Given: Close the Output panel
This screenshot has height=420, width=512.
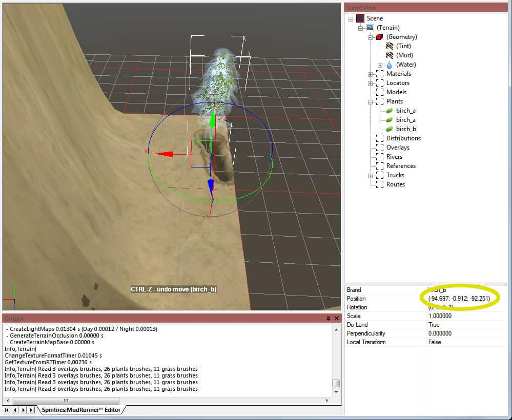Looking at the screenshot, I should pyautogui.click(x=337, y=319).
